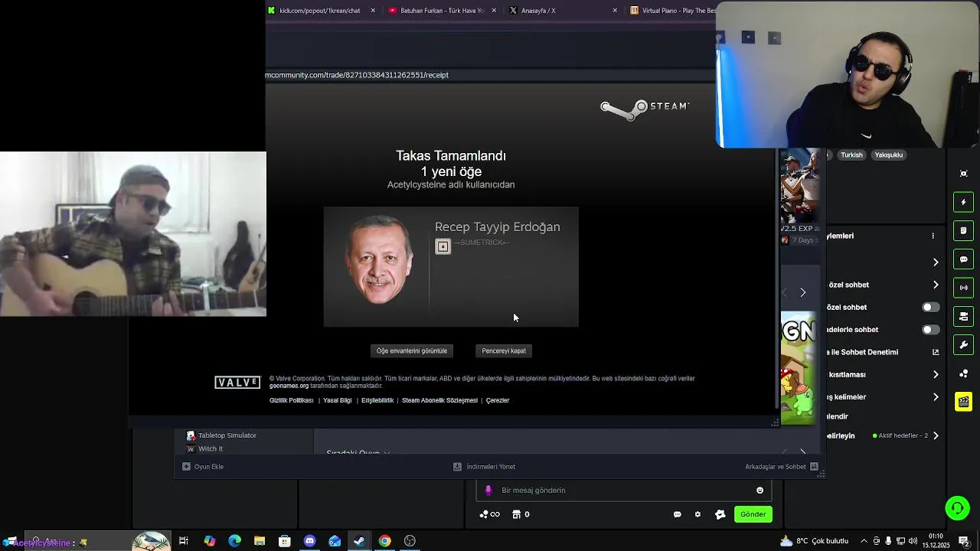Open the Çerezler link
Screen dimensions: 980x551
(x=498, y=400)
